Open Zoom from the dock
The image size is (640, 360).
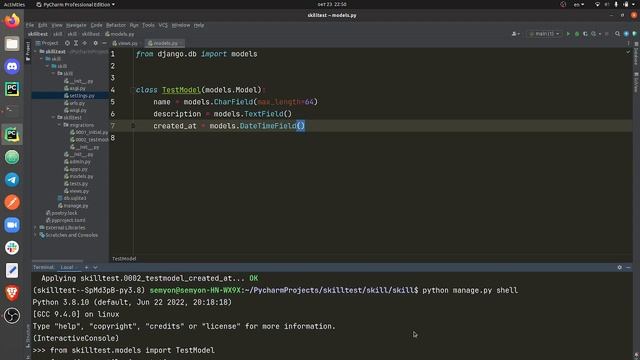click(x=12, y=225)
